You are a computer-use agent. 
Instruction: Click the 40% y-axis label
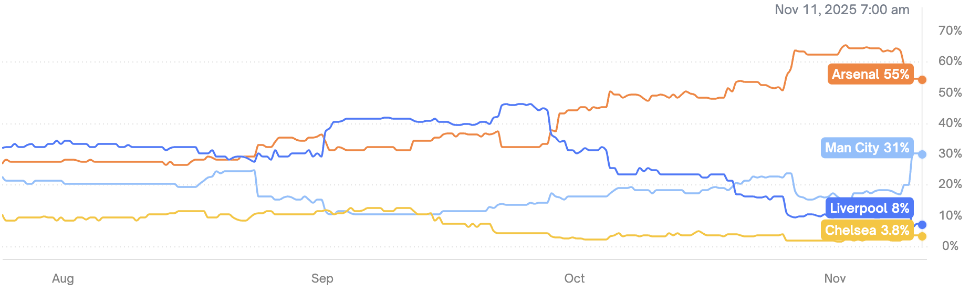950,123
